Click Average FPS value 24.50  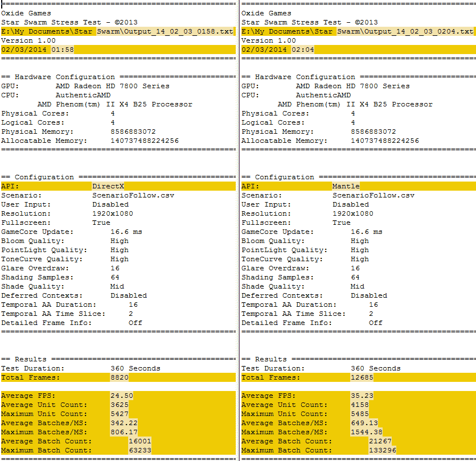(121, 396)
